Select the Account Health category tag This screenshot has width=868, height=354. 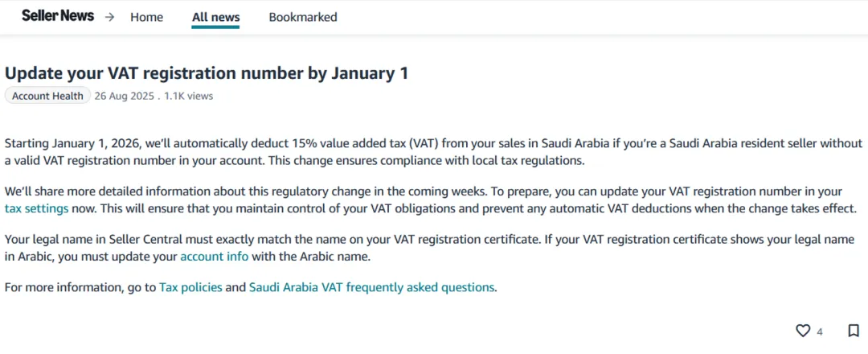pos(47,96)
